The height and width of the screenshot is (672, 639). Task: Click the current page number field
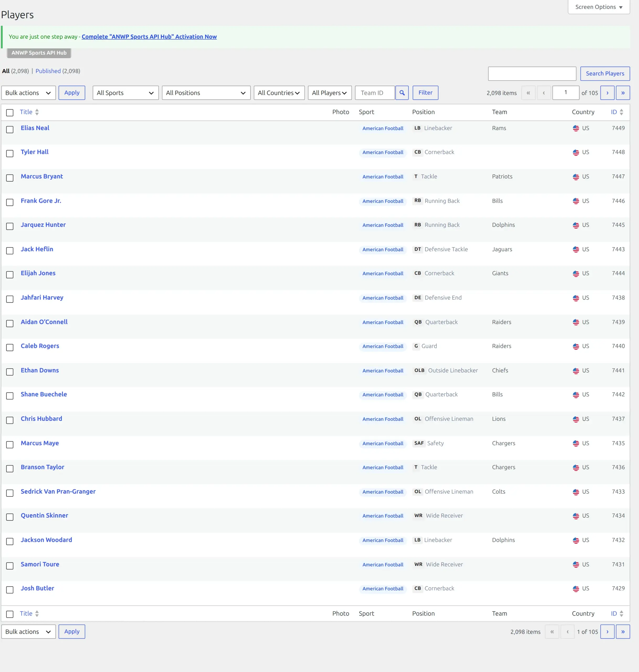click(x=566, y=93)
